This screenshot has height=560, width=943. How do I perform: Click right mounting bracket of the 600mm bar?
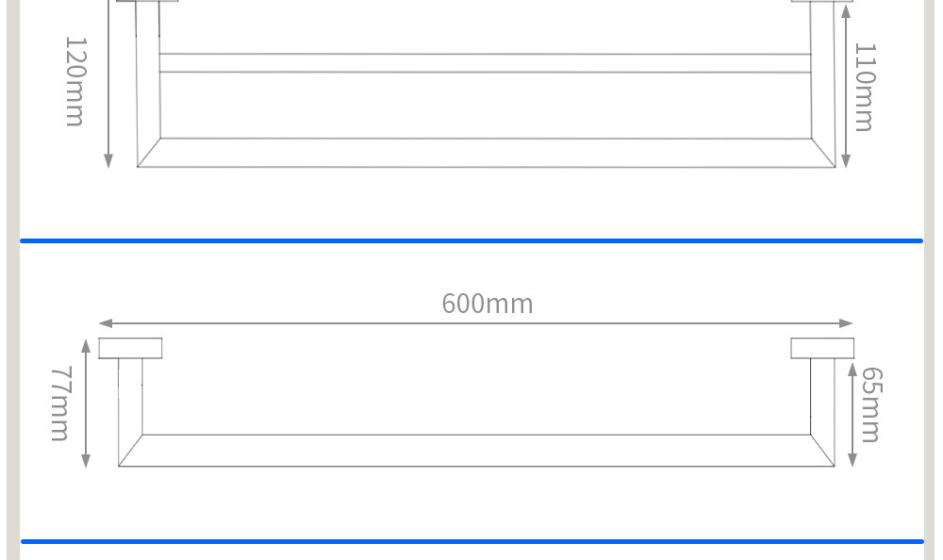pyautogui.click(x=822, y=348)
